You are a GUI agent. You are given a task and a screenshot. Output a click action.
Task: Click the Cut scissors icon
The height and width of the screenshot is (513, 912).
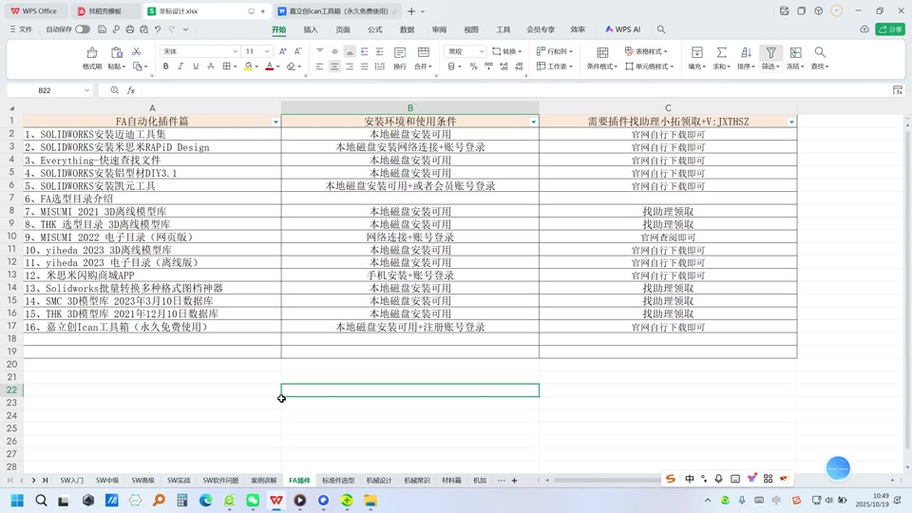click(136, 52)
